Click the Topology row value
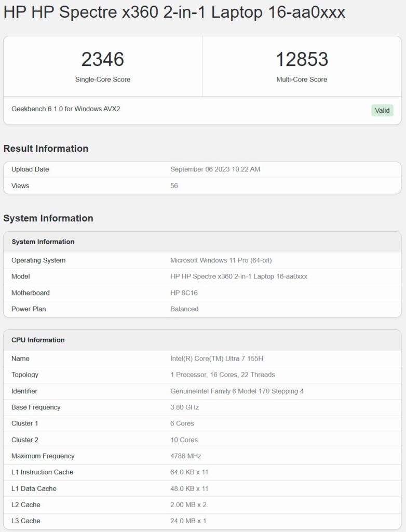This screenshot has width=406, height=532. coord(223,375)
